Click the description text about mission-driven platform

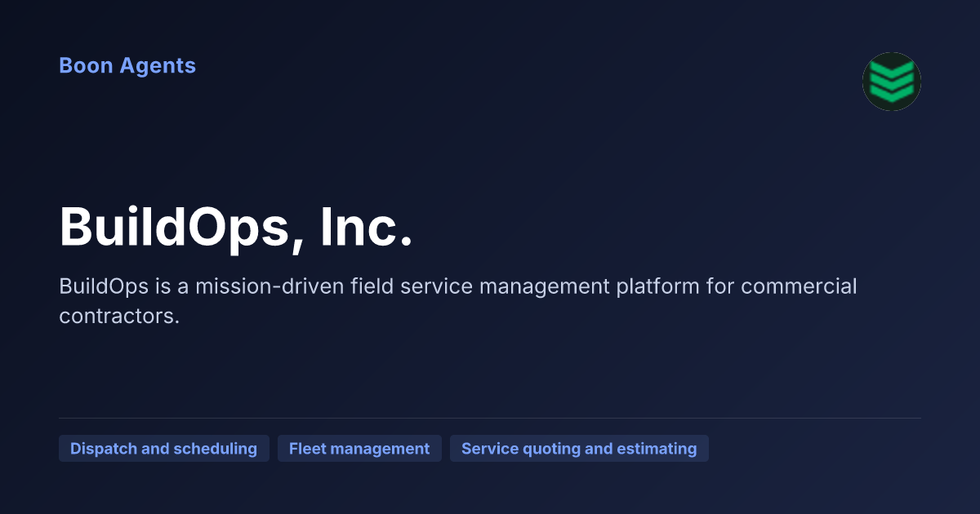click(x=458, y=301)
